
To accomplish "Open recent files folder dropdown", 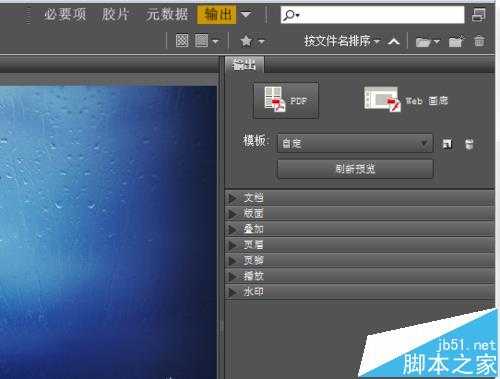I will click(x=428, y=42).
